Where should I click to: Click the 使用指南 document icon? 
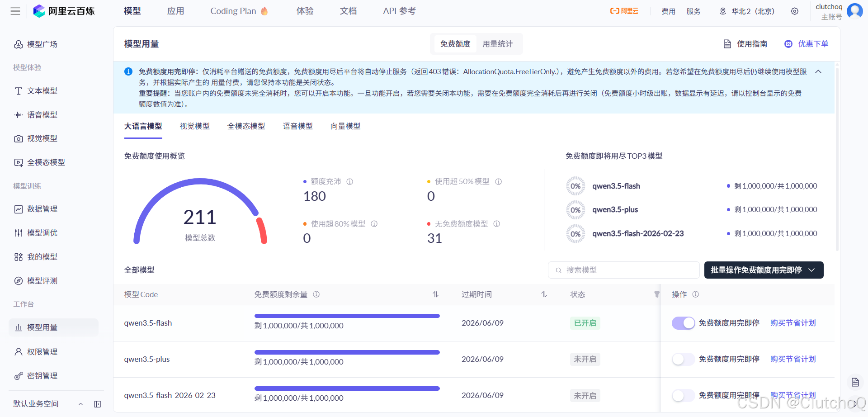727,44
